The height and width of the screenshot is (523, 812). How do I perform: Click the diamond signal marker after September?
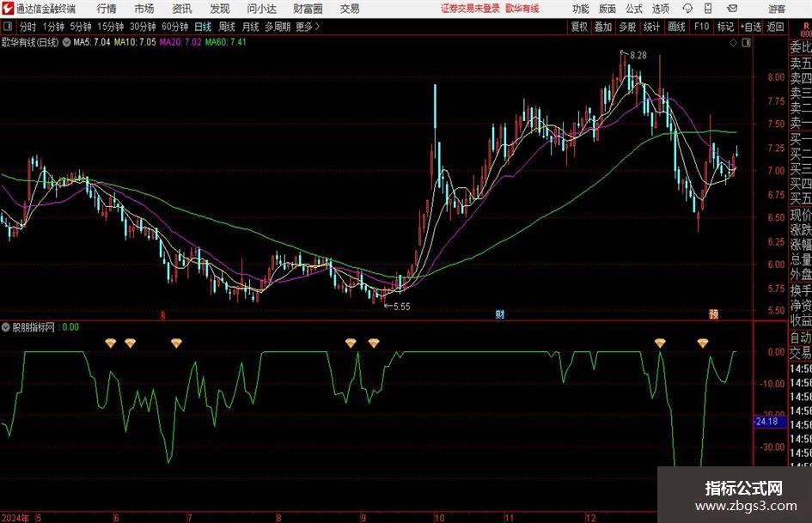(x=374, y=343)
